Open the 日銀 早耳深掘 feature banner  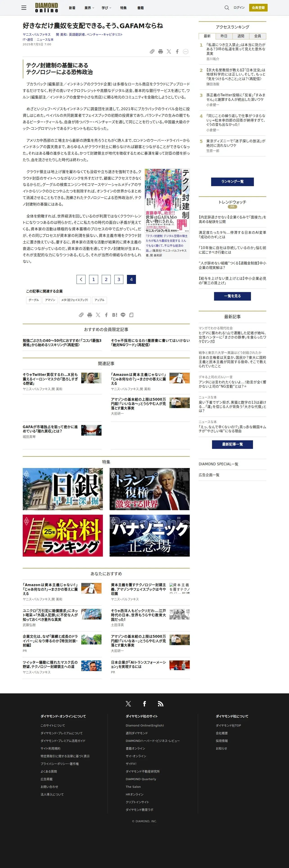pyautogui.click(x=63, y=489)
